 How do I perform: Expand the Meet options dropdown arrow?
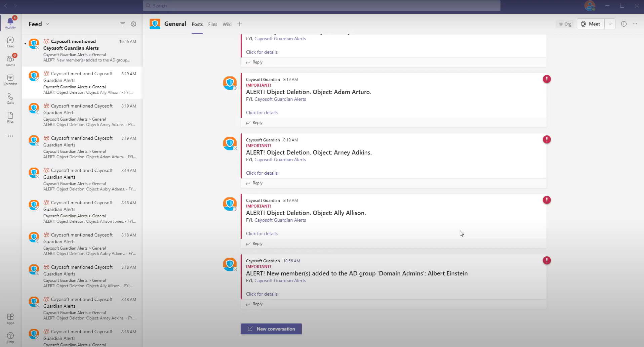click(x=610, y=24)
